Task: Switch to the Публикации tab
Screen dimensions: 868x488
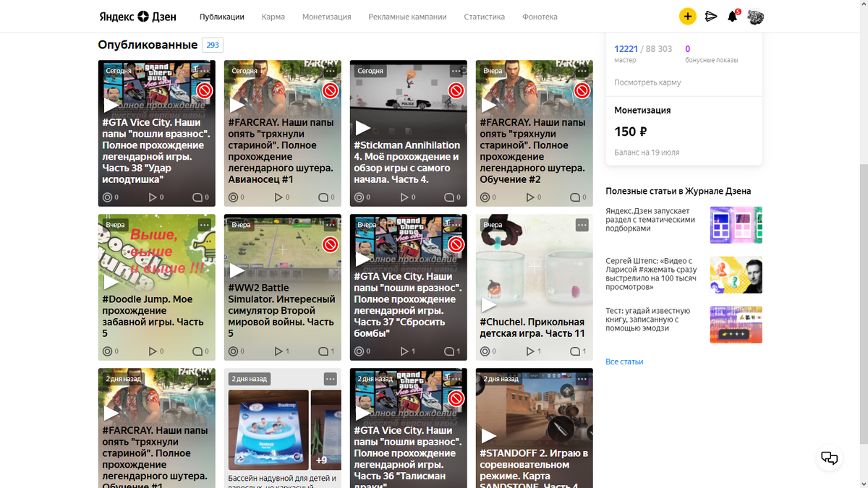Action: pos(222,17)
